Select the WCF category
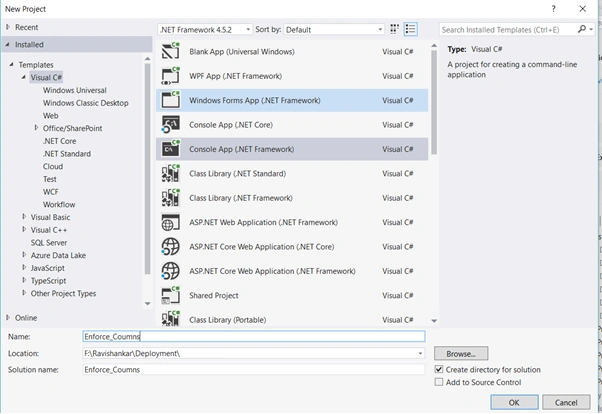 point(51,192)
